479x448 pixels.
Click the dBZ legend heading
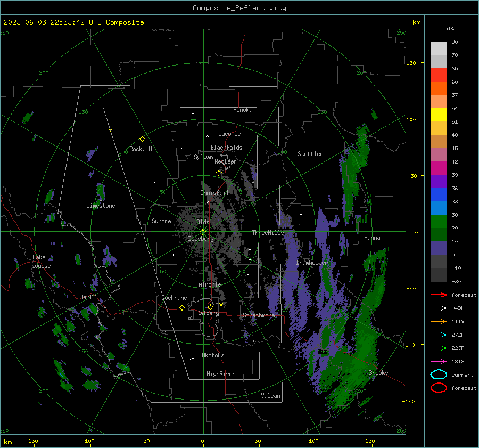pyautogui.click(x=451, y=28)
